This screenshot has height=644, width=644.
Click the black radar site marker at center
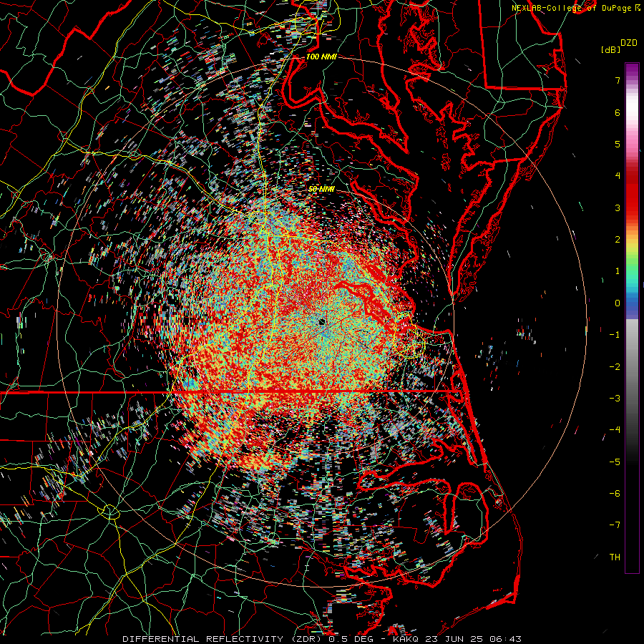(321, 321)
